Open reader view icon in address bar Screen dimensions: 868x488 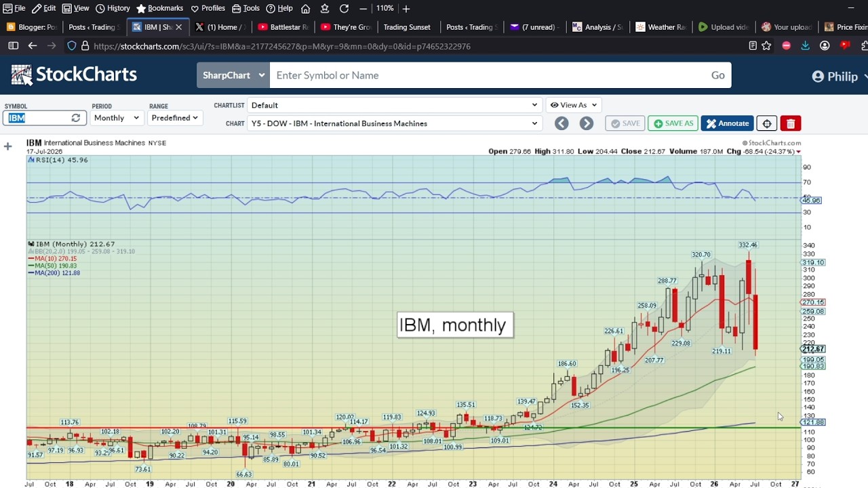(753, 46)
